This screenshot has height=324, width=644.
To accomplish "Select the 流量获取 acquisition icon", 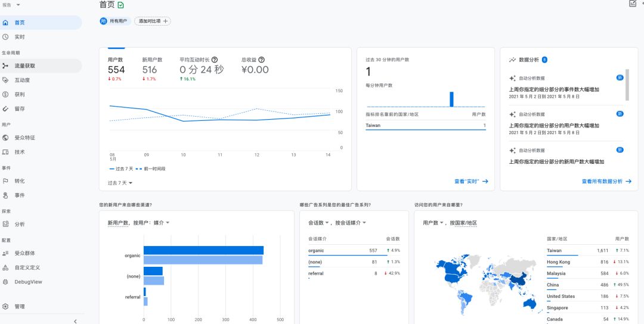I will pos(5,66).
